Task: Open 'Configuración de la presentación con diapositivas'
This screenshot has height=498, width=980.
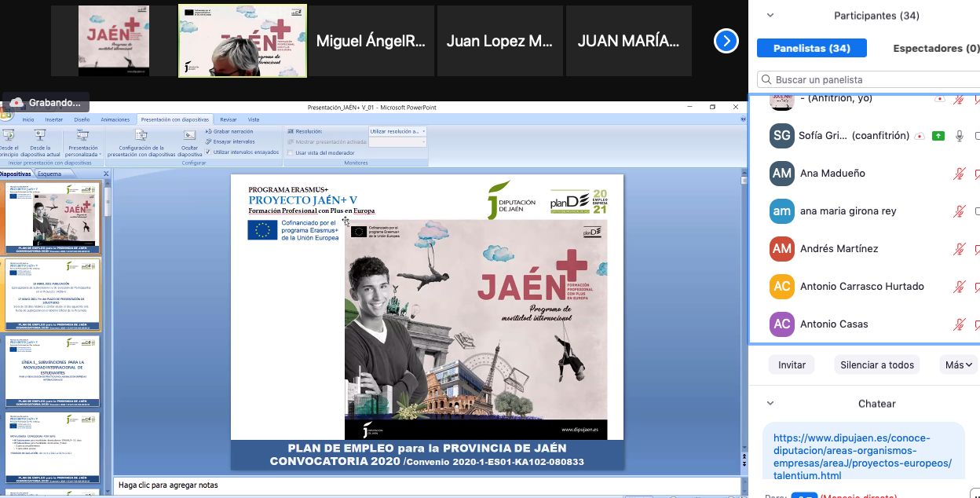Action: 141,135
